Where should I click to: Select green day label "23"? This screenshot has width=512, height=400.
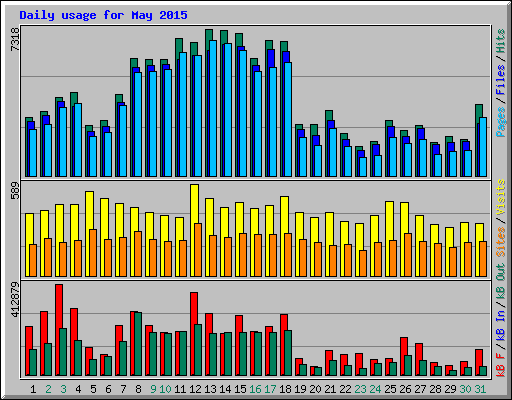point(360,389)
